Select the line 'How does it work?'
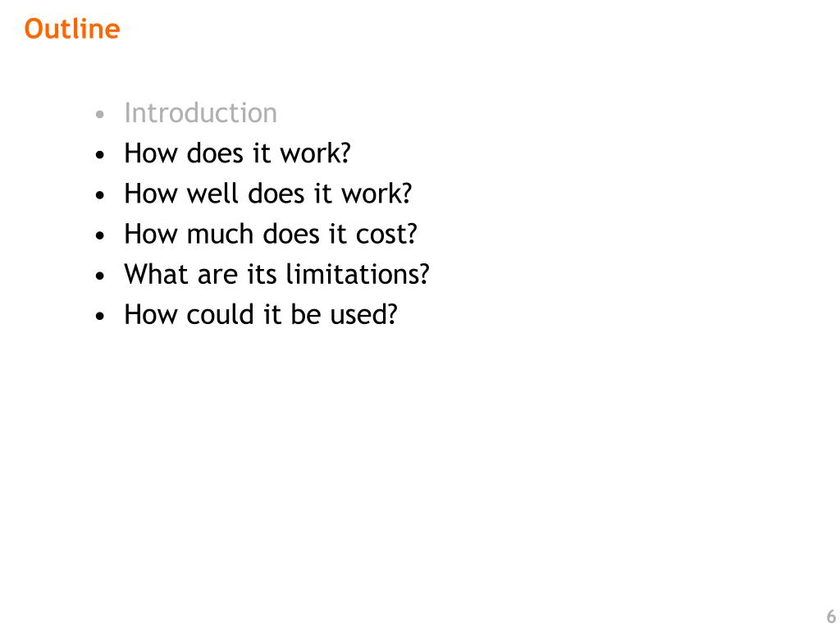840x630 pixels. [x=237, y=153]
